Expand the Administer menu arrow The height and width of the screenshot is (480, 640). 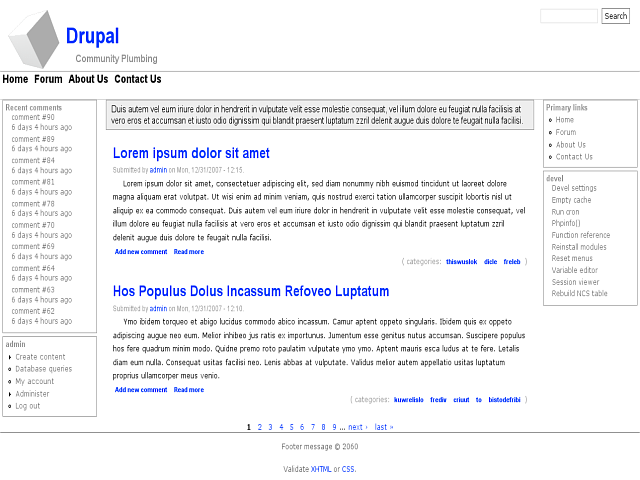pos(9,394)
